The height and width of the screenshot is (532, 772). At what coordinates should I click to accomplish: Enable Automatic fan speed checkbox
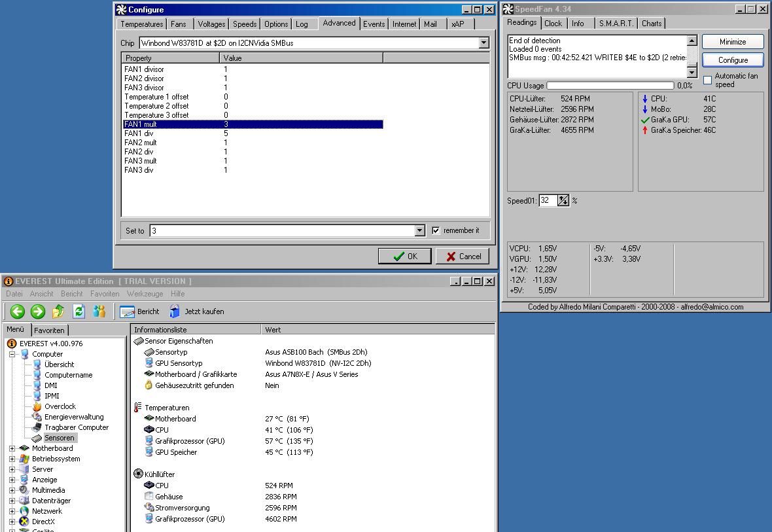coord(707,80)
